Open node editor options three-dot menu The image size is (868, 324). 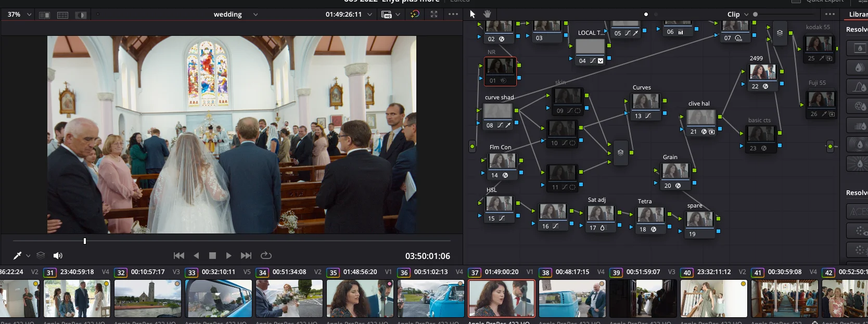[x=829, y=15]
